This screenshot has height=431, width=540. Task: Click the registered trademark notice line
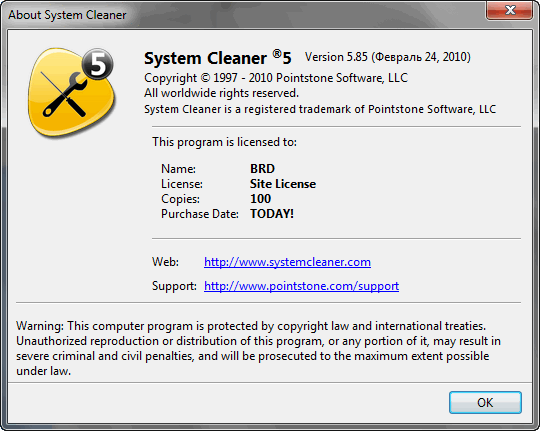tap(320, 109)
